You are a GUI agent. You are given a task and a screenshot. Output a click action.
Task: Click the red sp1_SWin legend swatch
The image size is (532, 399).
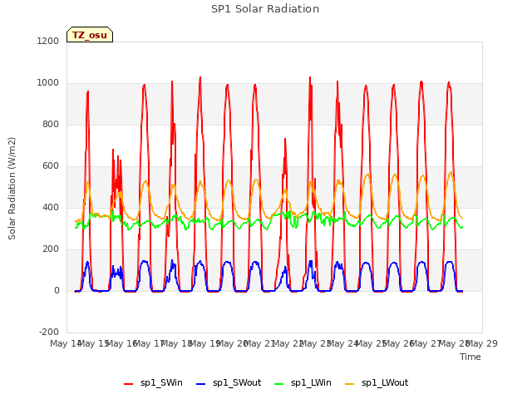[129, 384]
